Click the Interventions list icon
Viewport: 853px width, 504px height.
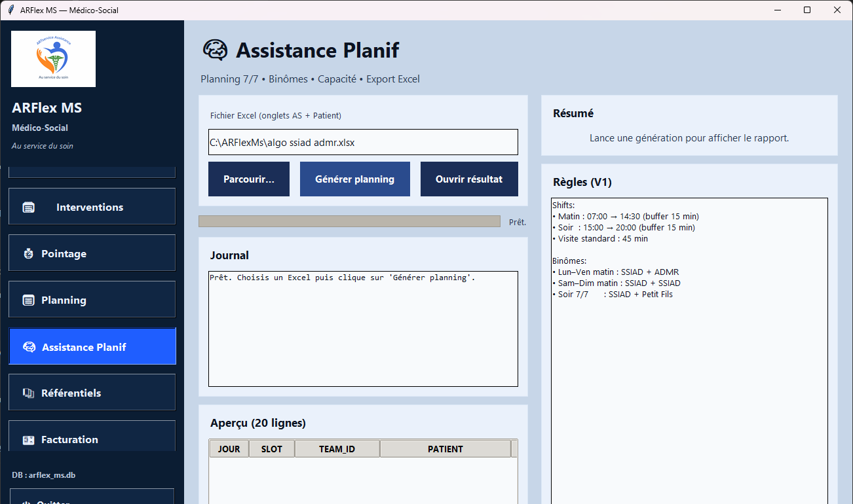pos(29,206)
